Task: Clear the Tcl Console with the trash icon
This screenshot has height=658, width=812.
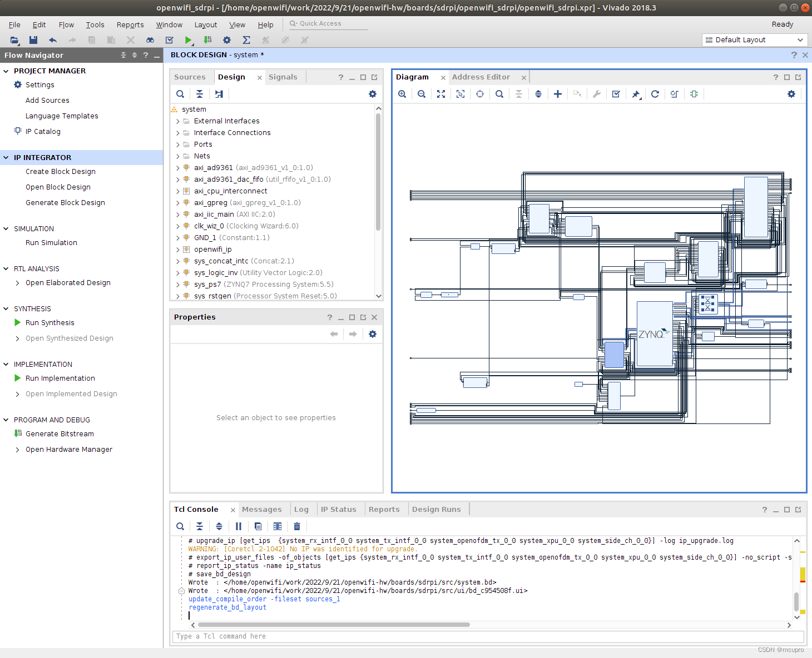Action: click(297, 526)
